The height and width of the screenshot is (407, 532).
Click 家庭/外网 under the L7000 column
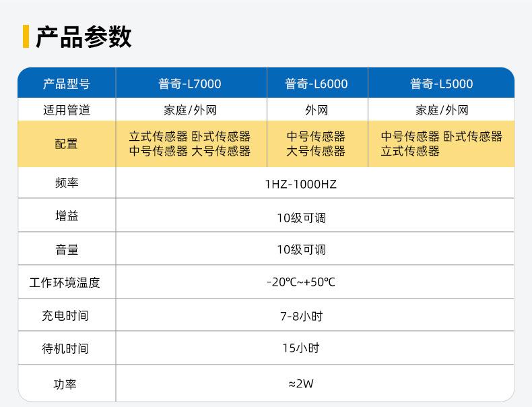(190, 110)
